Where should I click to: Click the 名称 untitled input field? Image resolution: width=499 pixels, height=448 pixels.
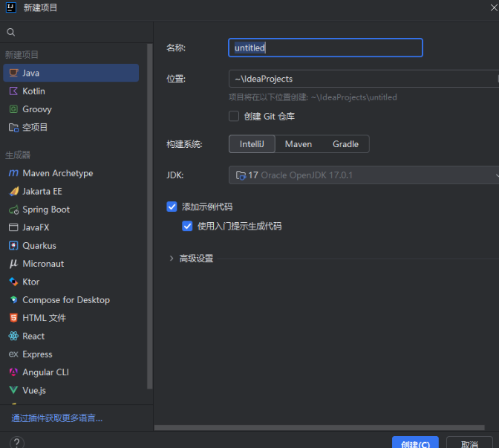point(325,48)
